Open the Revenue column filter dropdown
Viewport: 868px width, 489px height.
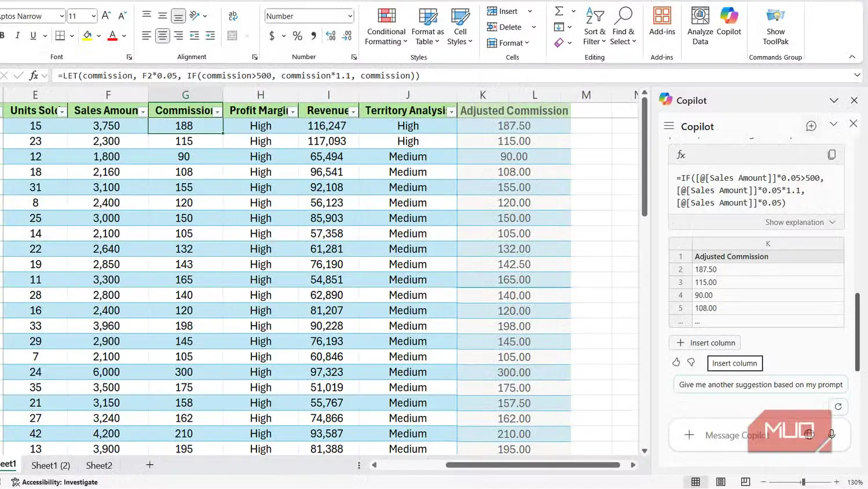[353, 111]
